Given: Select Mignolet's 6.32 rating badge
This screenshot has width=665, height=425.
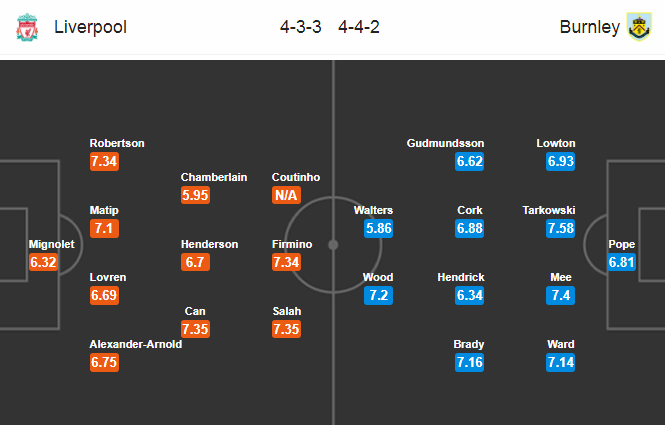Looking at the screenshot, I should (43, 262).
